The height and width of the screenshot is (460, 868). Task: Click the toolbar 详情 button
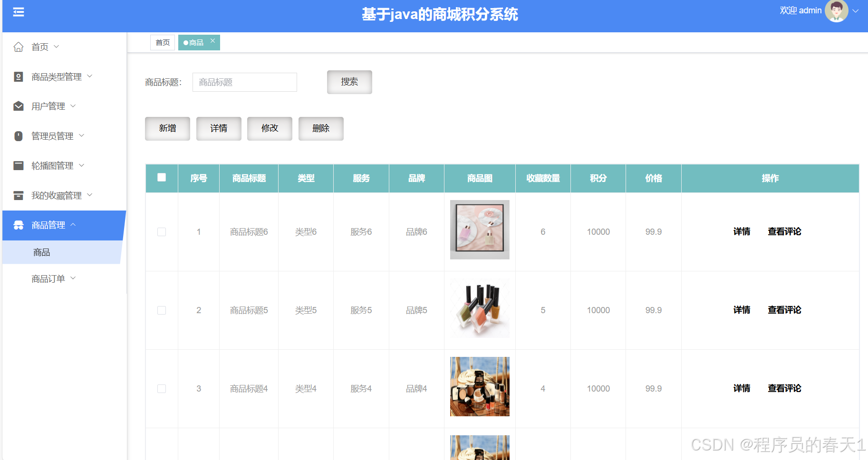click(219, 128)
